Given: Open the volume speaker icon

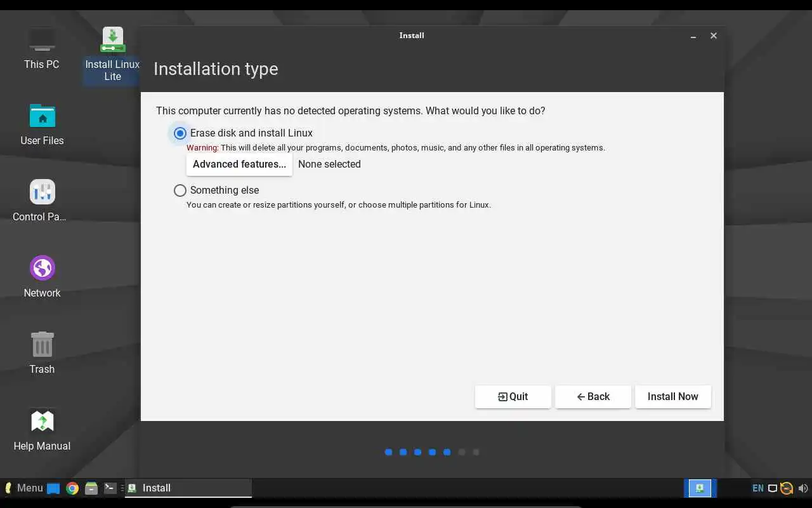Looking at the screenshot, I should tap(802, 488).
